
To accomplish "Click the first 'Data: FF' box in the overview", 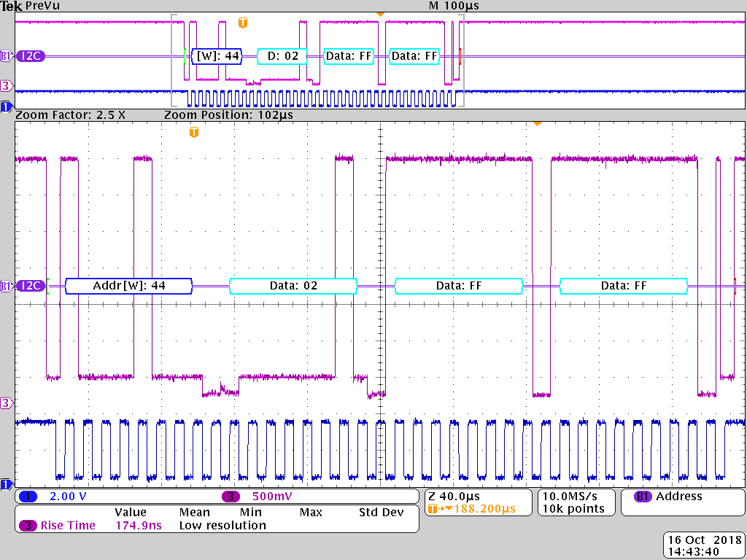I will [x=348, y=56].
